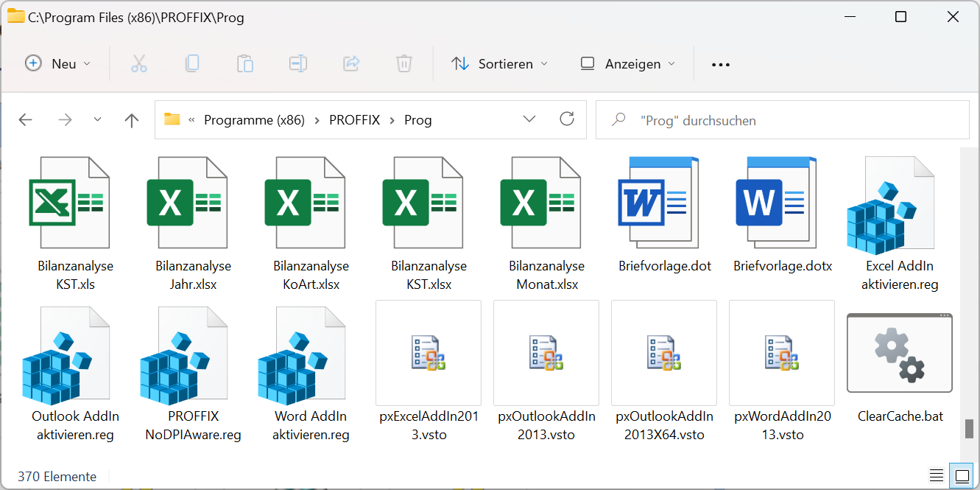980x490 pixels.
Task: Click pxWordAddIn2013.vsto file name text
Action: 783,425
